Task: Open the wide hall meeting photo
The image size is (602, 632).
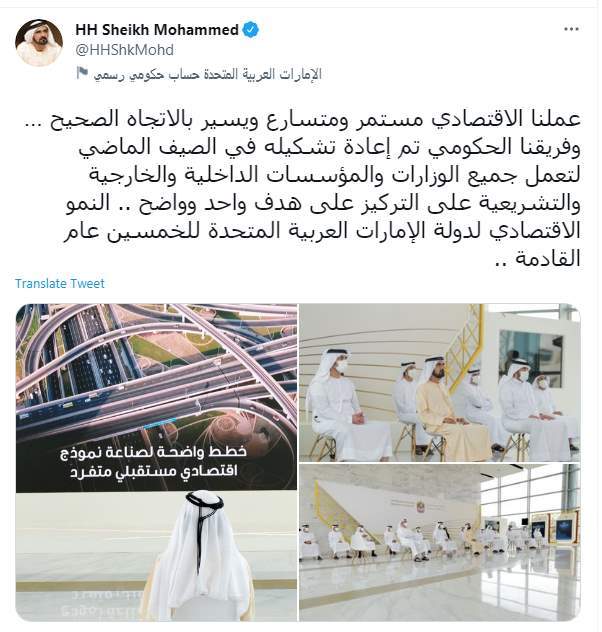Action: point(440,543)
